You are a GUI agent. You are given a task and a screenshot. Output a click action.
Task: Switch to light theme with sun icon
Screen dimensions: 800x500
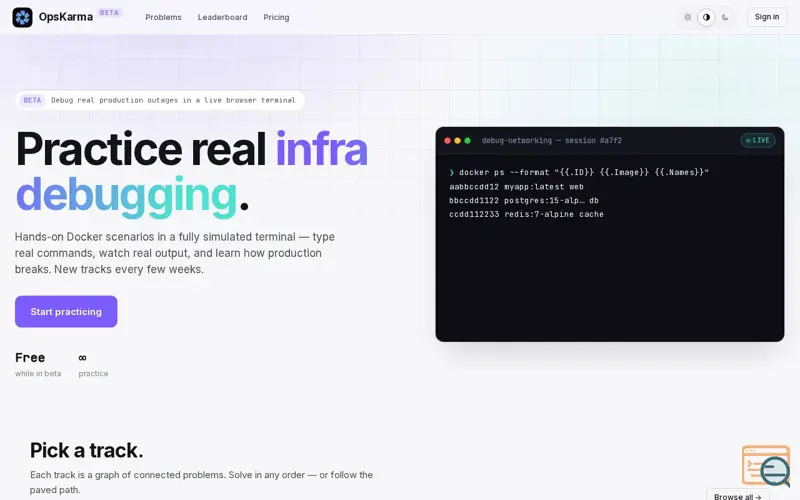click(x=688, y=17)
